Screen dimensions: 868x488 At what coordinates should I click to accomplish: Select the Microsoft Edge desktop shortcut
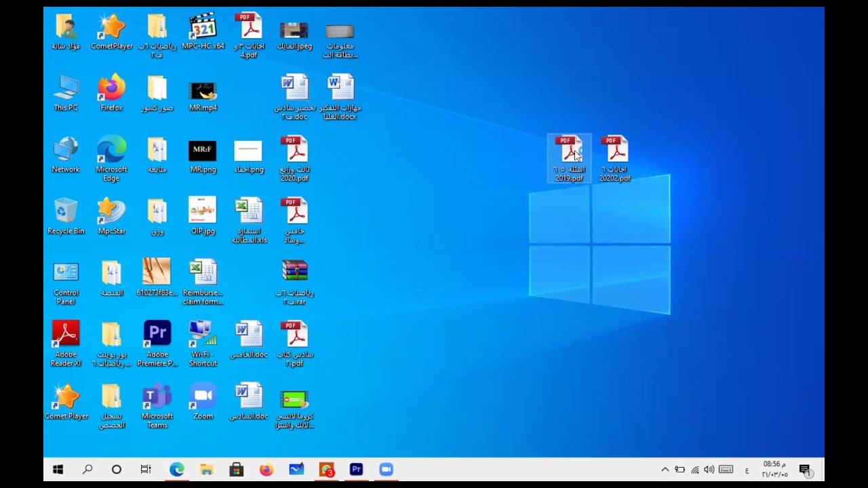pos(111,159)
